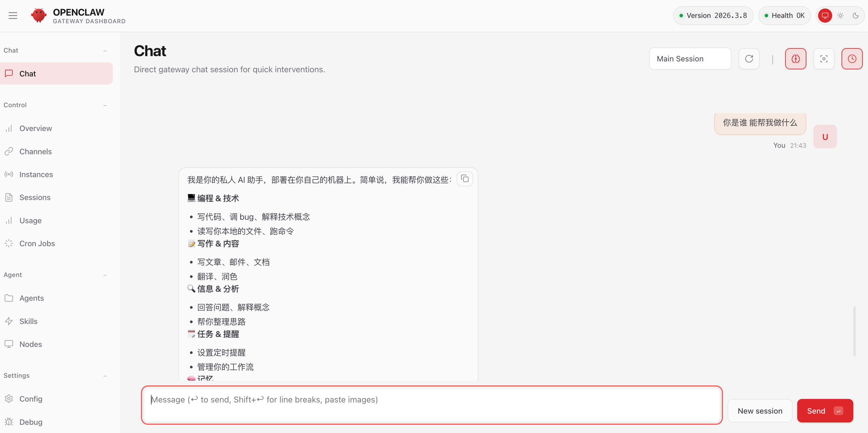The width and height of the screenshot is (868, 433).
Task: Open the session history clock icon
Action: (x=852, y=59)
